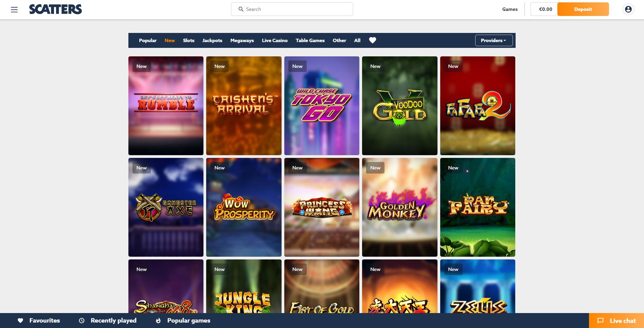Click the clock icon beside Recently played
The width and height of the screenshot is (644, 328).
tap(82, 321)
